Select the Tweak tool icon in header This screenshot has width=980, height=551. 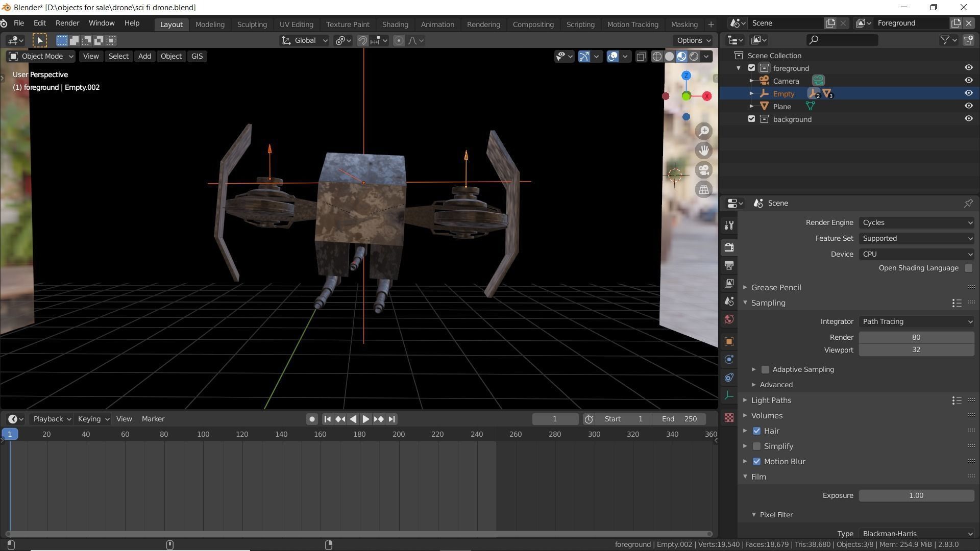pos(39,40)
